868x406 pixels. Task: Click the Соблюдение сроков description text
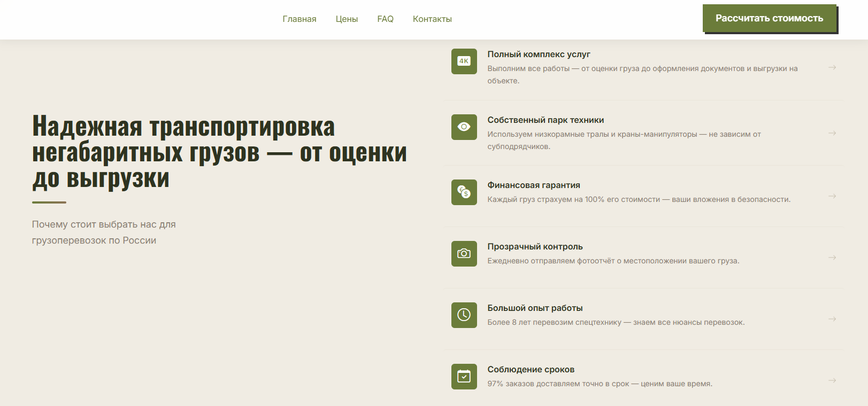tap(600, 384)
